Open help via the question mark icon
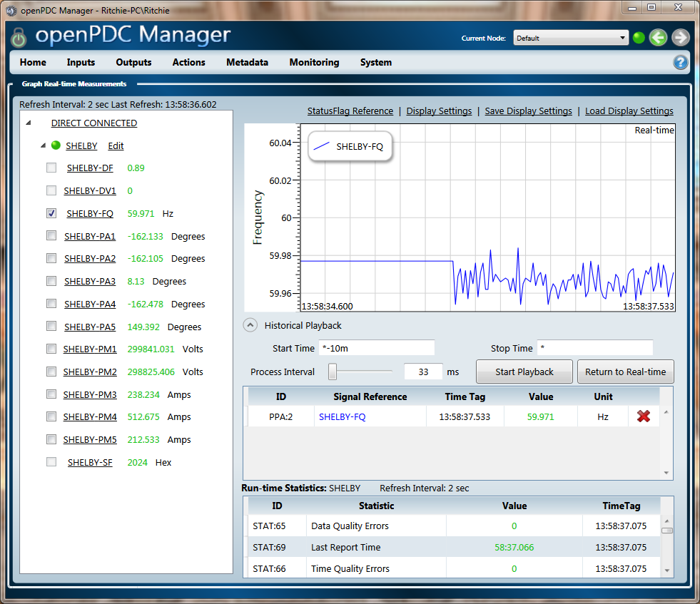Viewport: 700px width, 604px height. coord(680,63)
